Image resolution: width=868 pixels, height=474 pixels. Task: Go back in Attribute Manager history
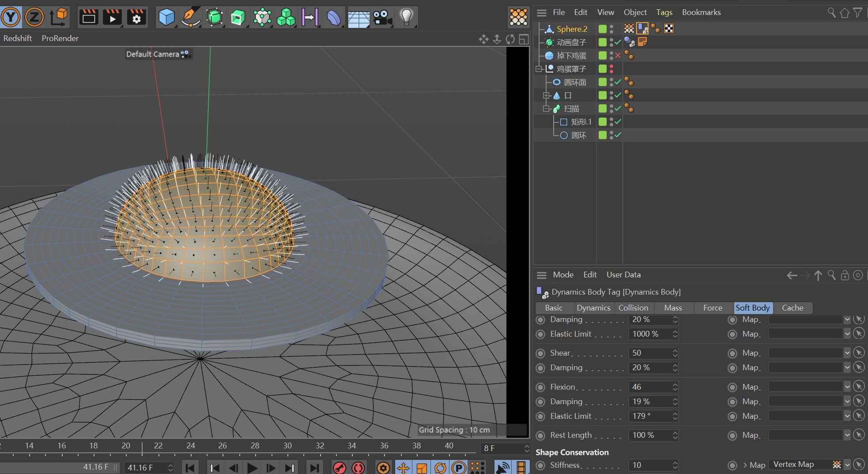click(792, 276)
